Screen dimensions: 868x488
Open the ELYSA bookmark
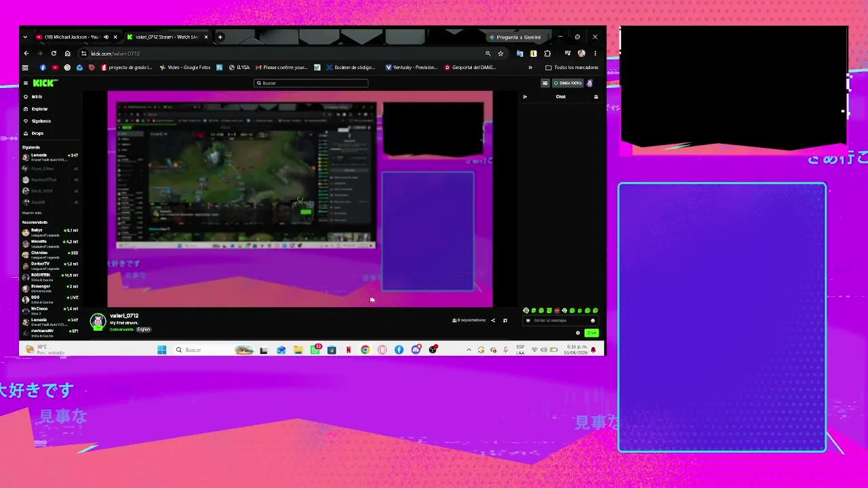pyautogui.click(x=239, y=68)
